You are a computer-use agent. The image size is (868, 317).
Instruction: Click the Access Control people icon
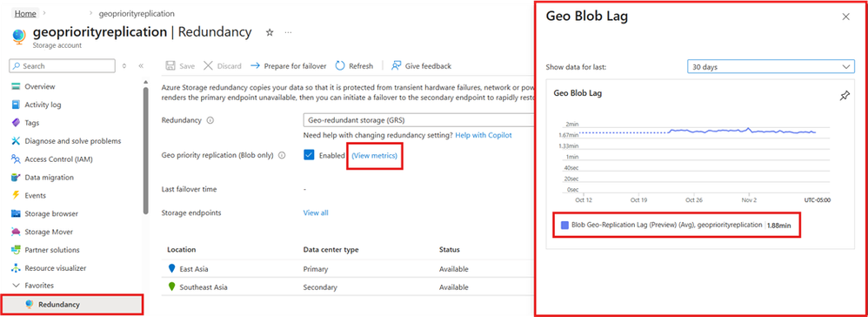point(16,159)
